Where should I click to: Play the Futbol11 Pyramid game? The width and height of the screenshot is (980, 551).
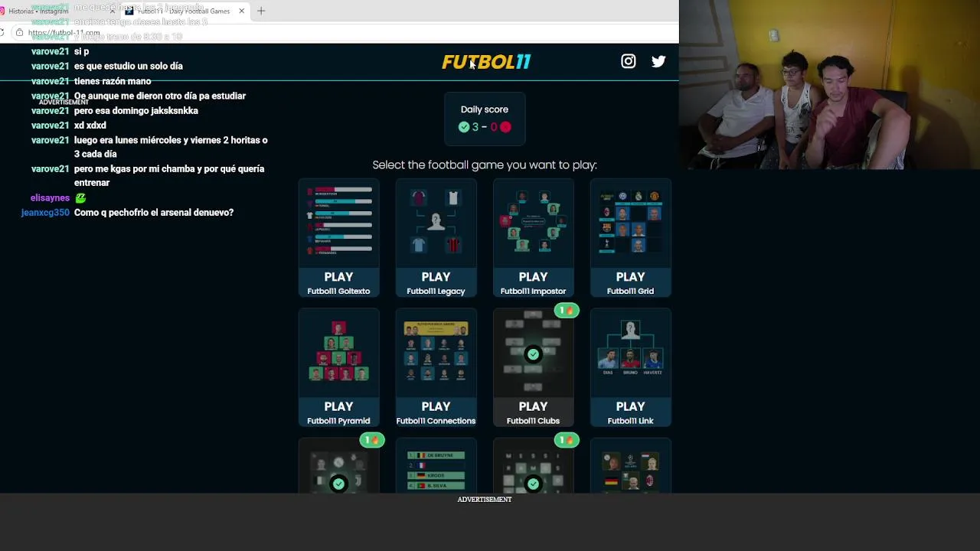pos(338,412)
